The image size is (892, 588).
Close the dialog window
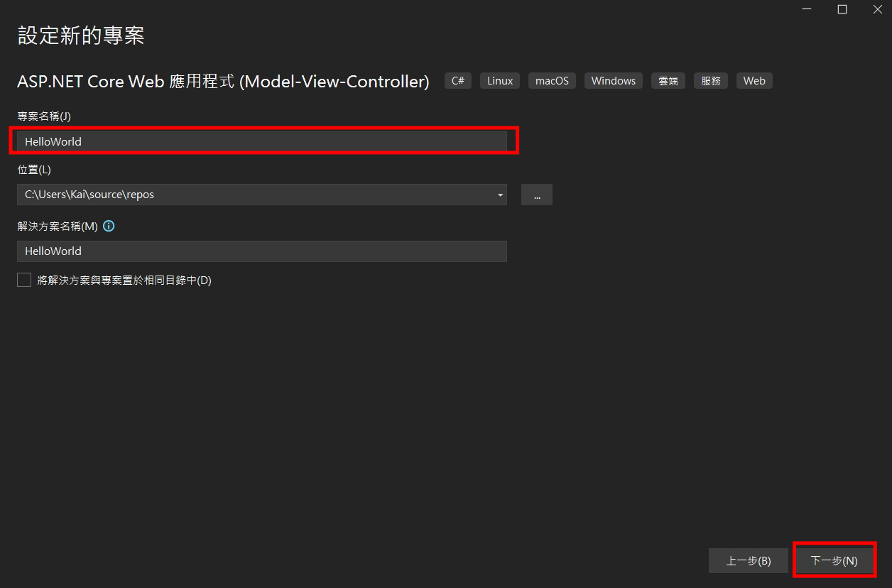tap(876, 9)
